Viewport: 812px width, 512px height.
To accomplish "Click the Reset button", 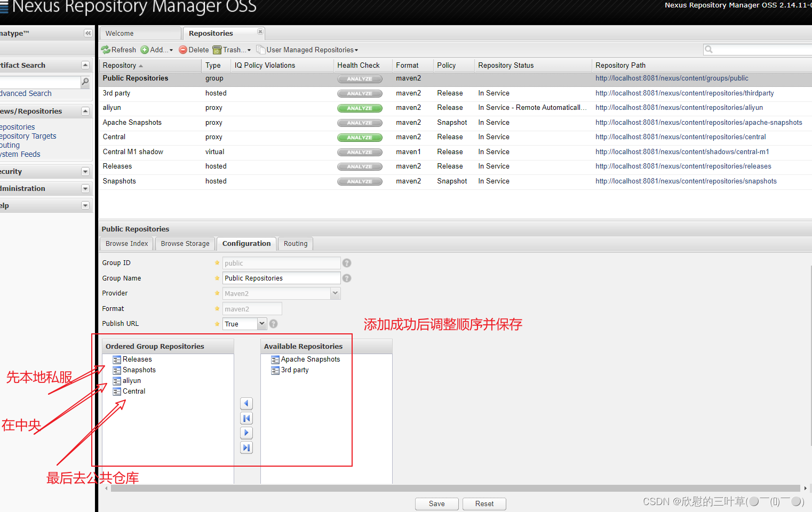I will pos(484,504).
